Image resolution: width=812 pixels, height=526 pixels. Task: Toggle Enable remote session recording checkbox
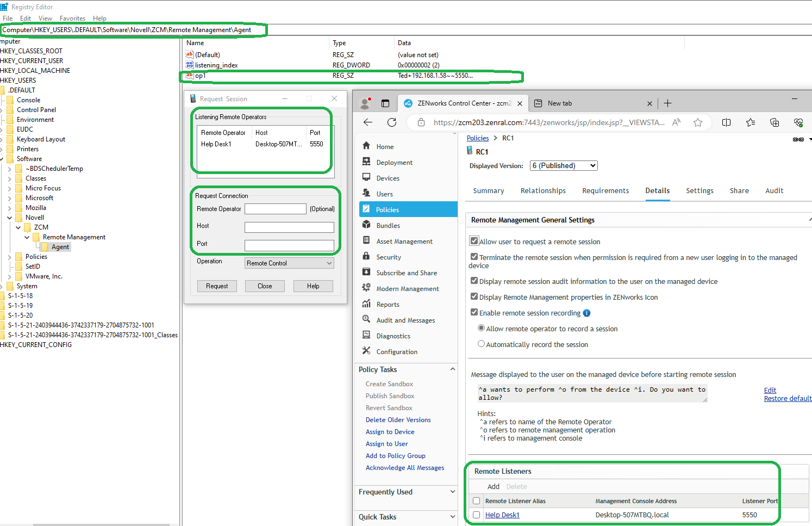474,313
